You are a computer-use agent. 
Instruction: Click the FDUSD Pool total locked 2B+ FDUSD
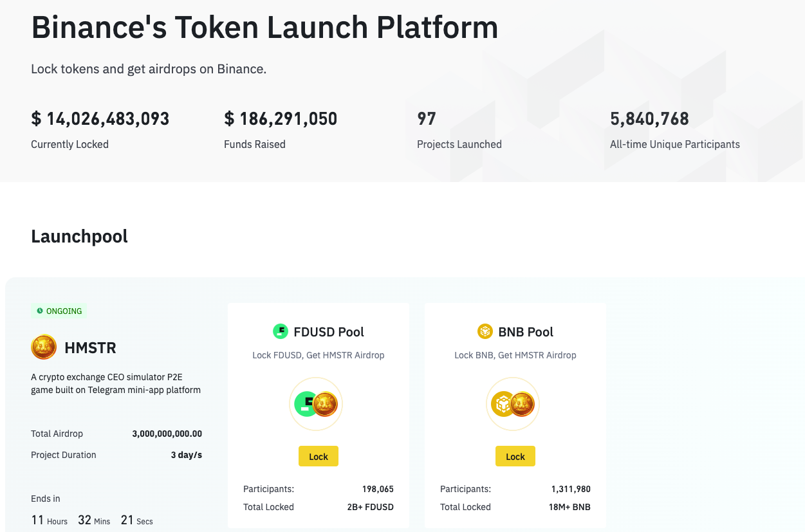click(370, 507)
